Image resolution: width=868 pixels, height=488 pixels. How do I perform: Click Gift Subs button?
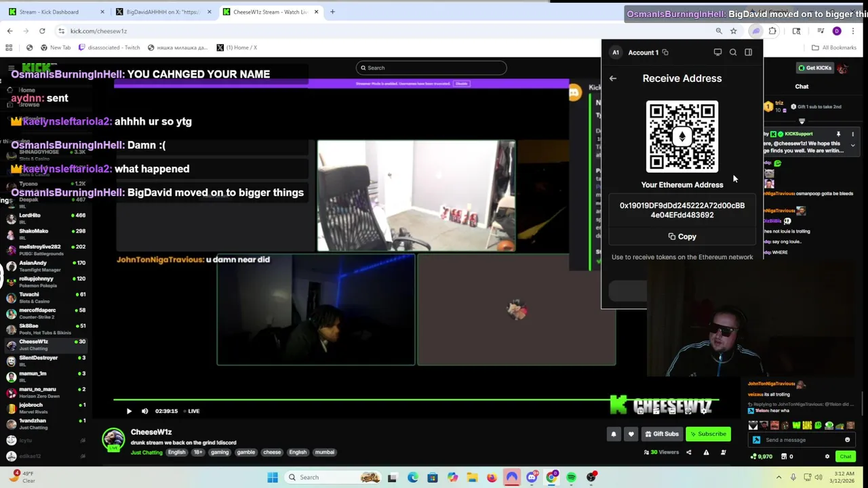coord(662,434)
